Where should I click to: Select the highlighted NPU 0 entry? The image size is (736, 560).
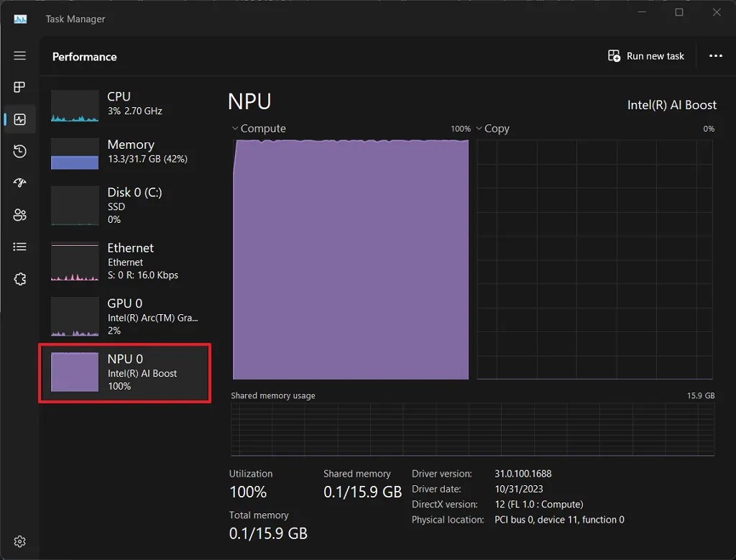(122, 372)
